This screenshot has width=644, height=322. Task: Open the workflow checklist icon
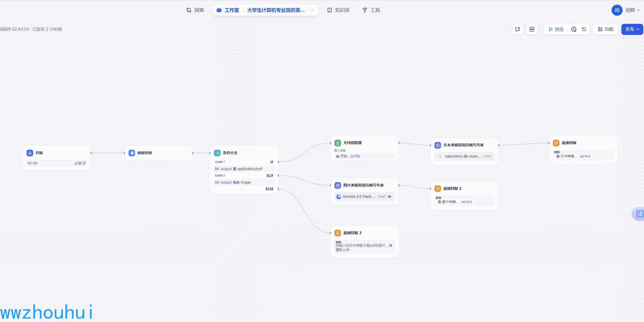[x=584, y=29]
